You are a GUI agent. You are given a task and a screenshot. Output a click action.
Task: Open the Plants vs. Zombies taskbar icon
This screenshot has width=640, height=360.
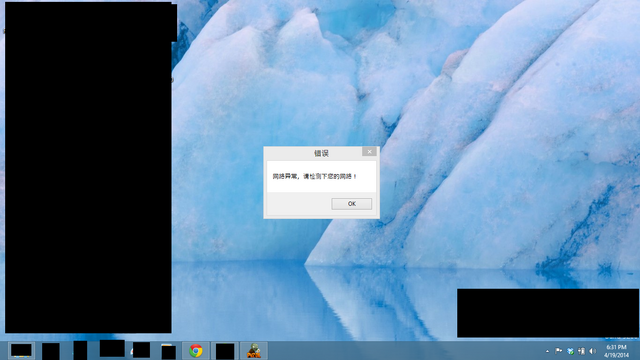(x=253, y=351)
